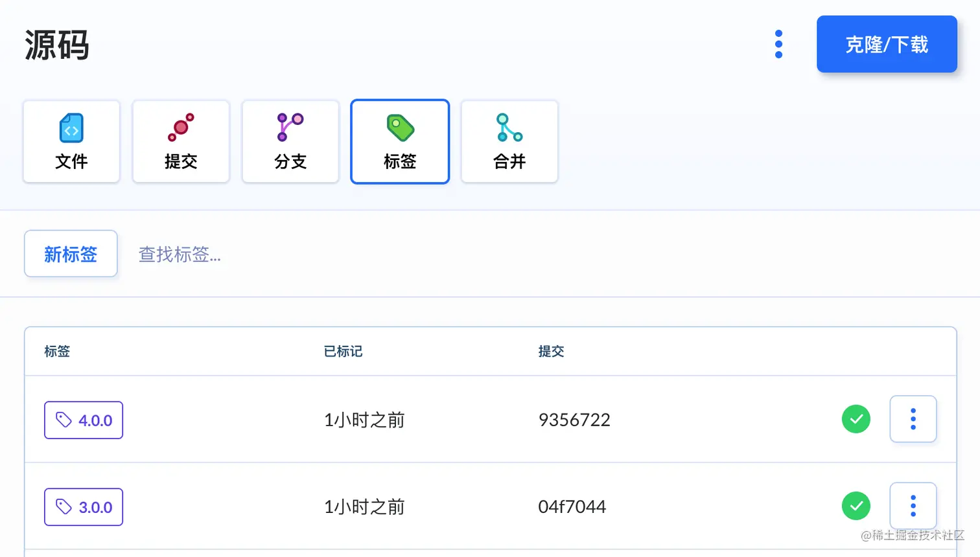Image resolution: width=980 pixels, height=557 pixels.
Task: Open tag 3.0.0
Action: coord(84,506)
